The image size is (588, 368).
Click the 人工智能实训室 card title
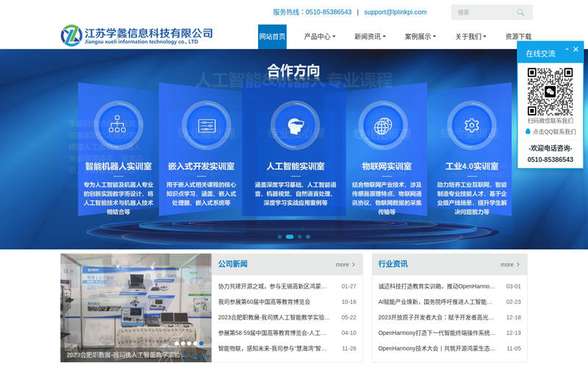click(295, 166)
